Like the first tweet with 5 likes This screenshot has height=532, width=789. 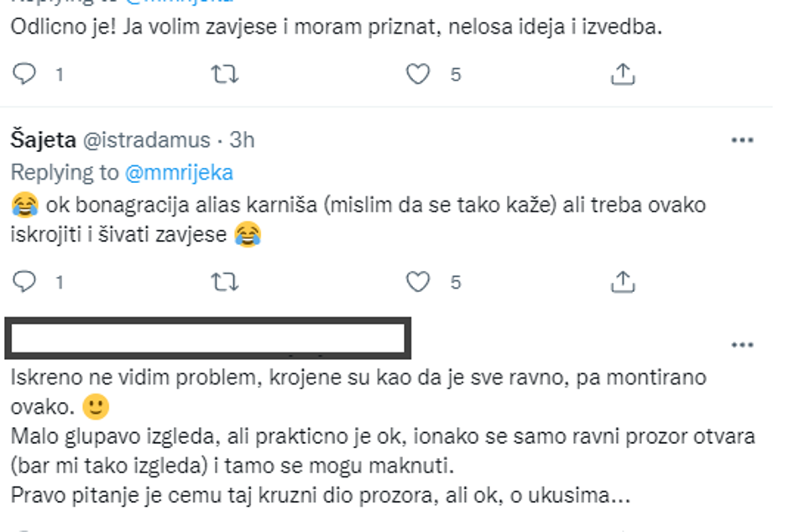418,75
